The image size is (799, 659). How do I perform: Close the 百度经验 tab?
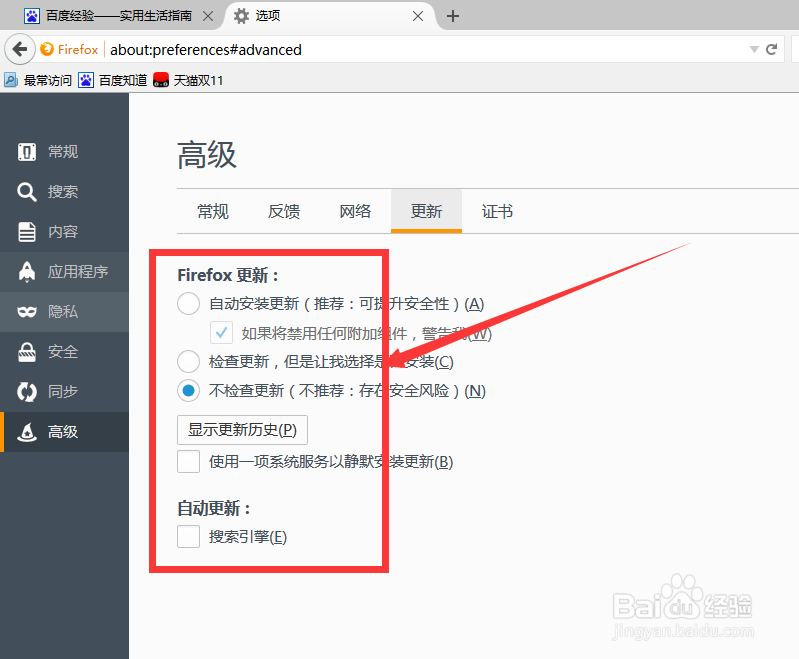[208, 16]
